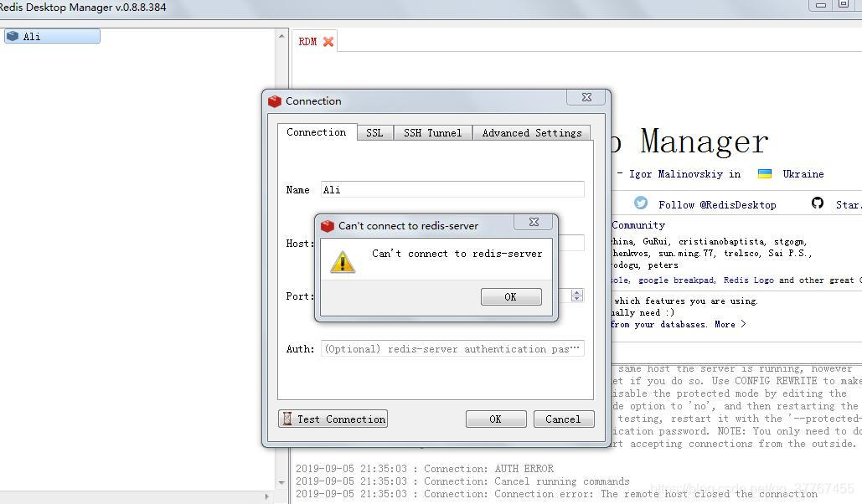This screenshot has height=504, width=862.
Task: Focus the Auth password field
Action: (452, 348)
